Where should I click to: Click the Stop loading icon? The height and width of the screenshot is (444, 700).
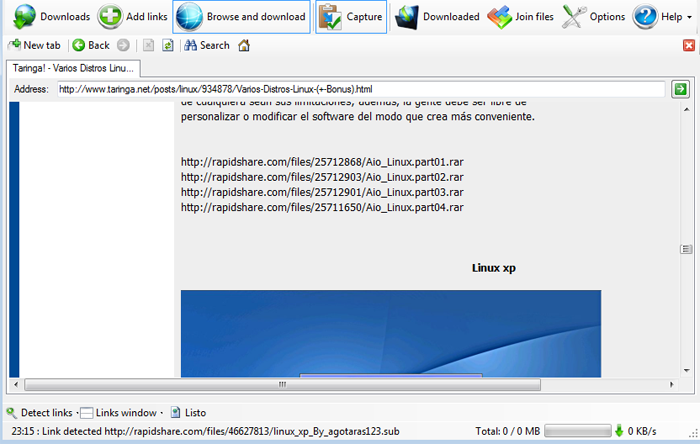(x=148, y=45)
